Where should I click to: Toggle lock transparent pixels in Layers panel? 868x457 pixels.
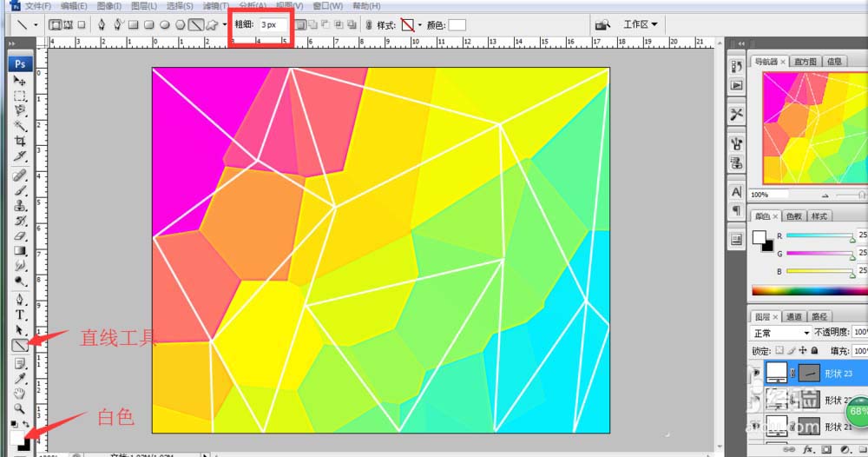(779, 350)
